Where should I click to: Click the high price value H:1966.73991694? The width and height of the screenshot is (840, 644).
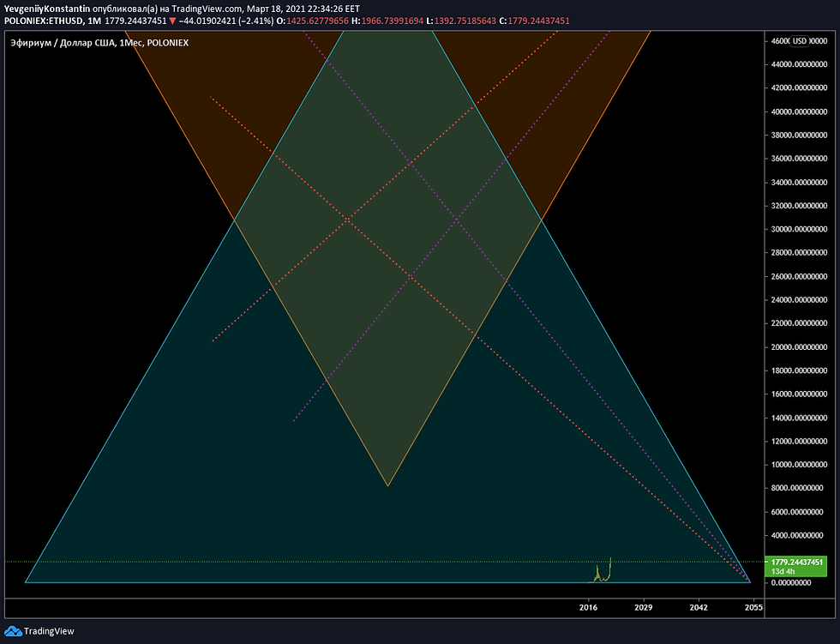pyautogui.click(x=387, y=21)
